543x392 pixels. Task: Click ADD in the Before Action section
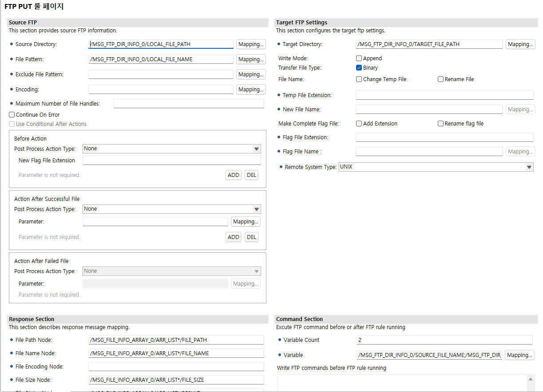233,175
